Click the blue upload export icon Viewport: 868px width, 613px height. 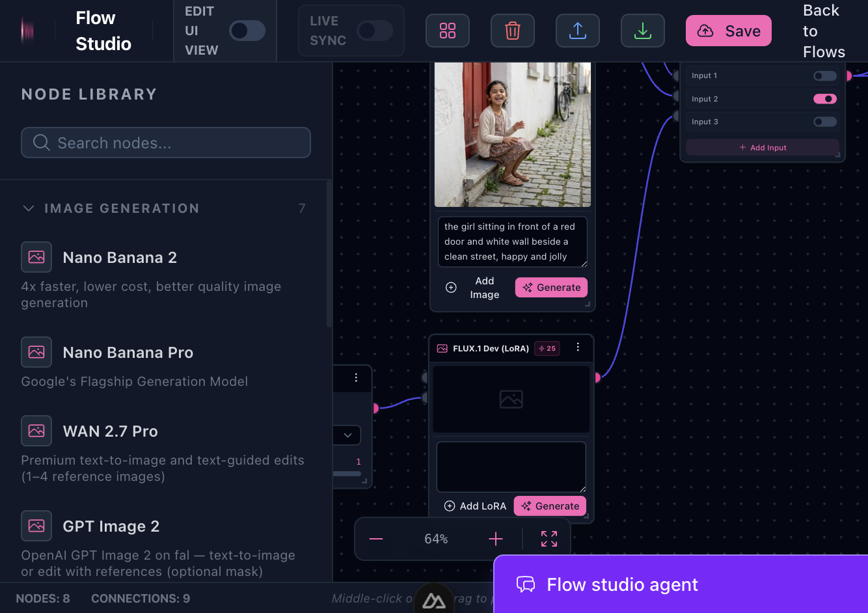pos(578,31)
